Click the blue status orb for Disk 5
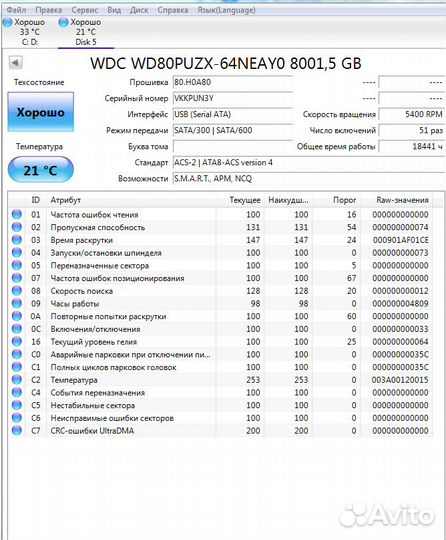Image resolution: width=446 pixels, height=540 pixels. click(63, 23)
